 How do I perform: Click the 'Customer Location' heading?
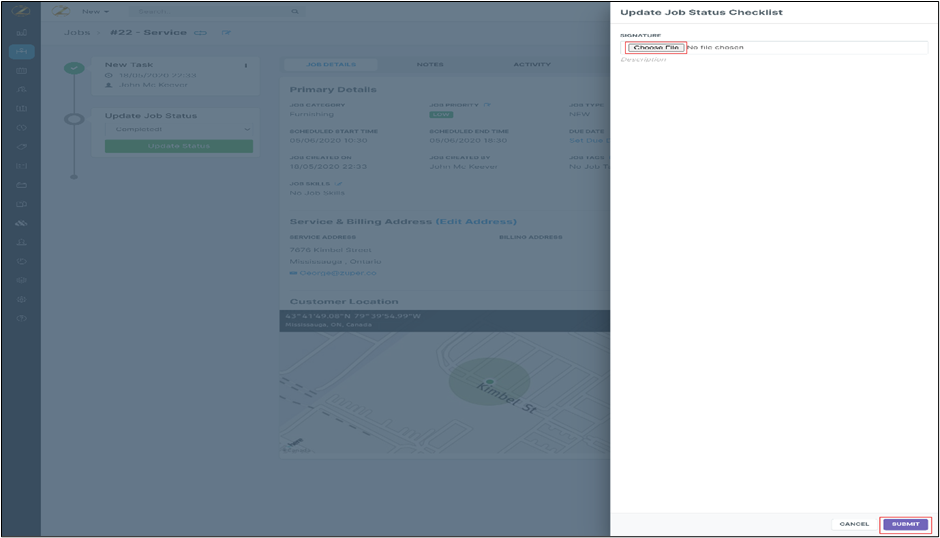(x=344, y=302)
